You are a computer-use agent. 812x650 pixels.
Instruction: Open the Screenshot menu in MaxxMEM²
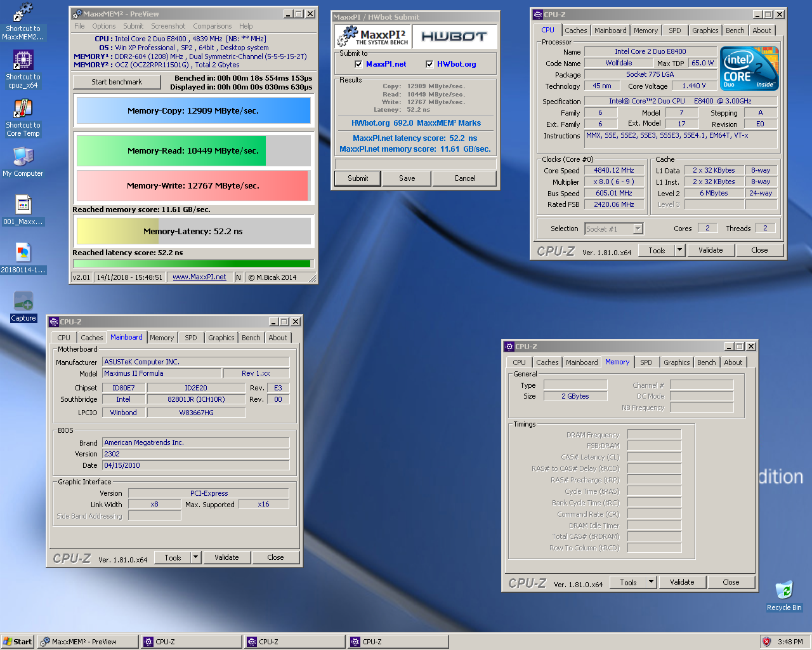(168, 26)
